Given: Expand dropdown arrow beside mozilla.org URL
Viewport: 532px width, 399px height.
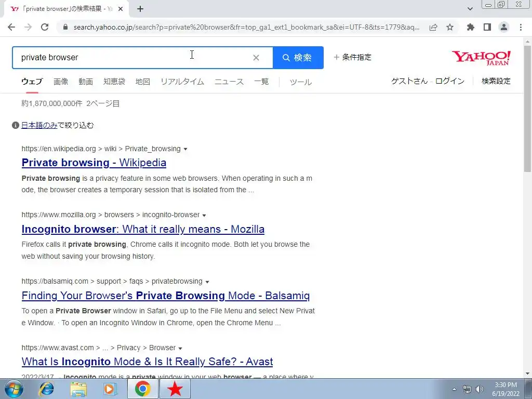Looking at the screenshot, I should click(x=204, y=215).
